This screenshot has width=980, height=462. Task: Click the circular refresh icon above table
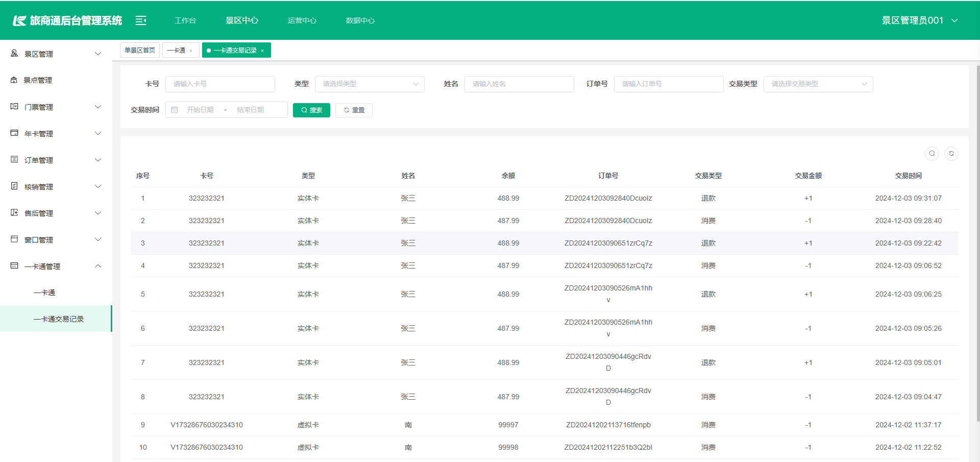(951, 154)
